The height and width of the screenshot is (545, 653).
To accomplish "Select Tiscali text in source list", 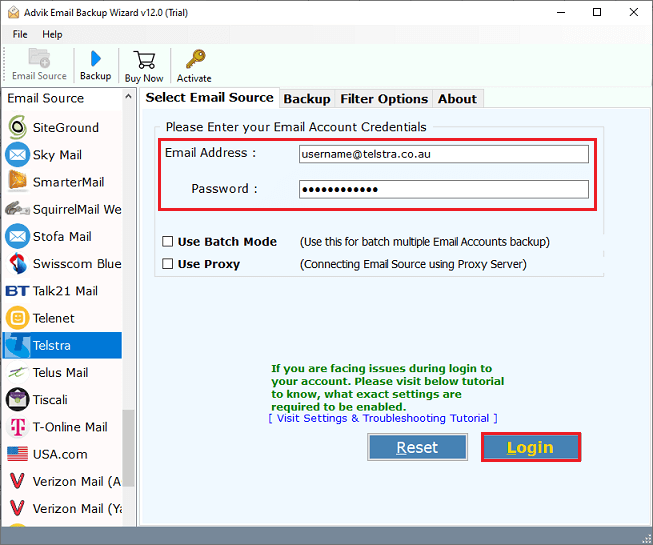I will (x=50, y=400).
